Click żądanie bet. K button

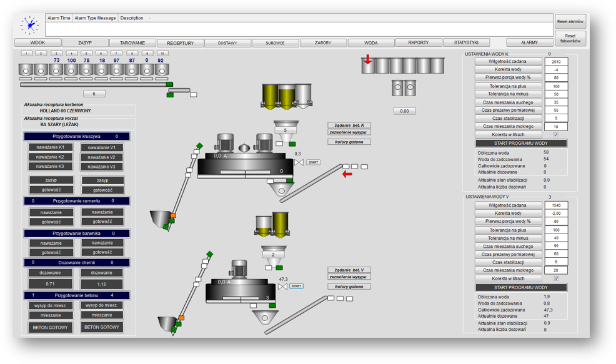(349, 125)
